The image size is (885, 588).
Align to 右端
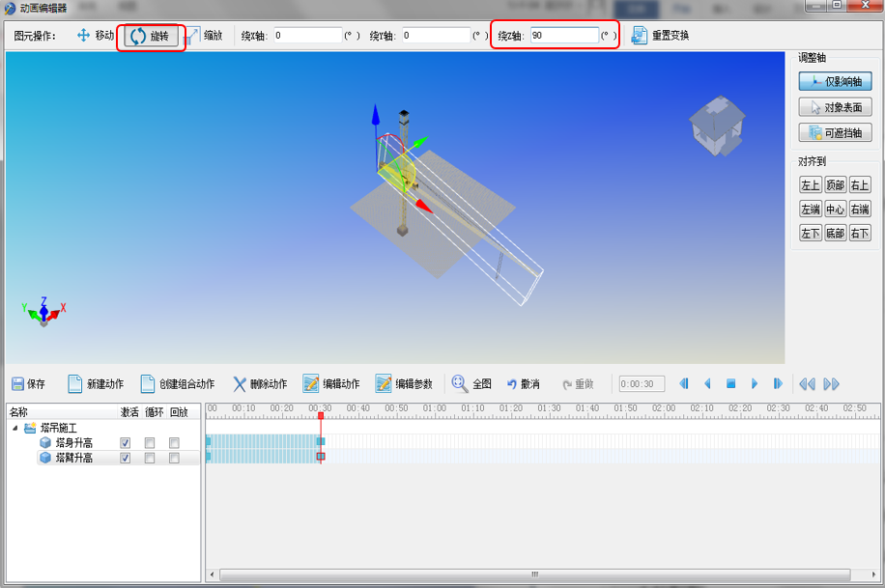pyautogui.click(x=860, y=210)
